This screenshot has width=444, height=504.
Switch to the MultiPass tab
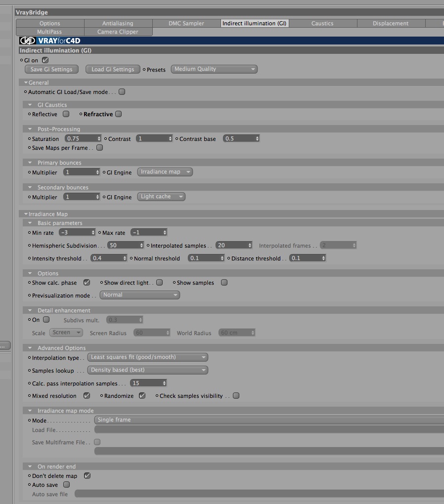click(50, 32)
